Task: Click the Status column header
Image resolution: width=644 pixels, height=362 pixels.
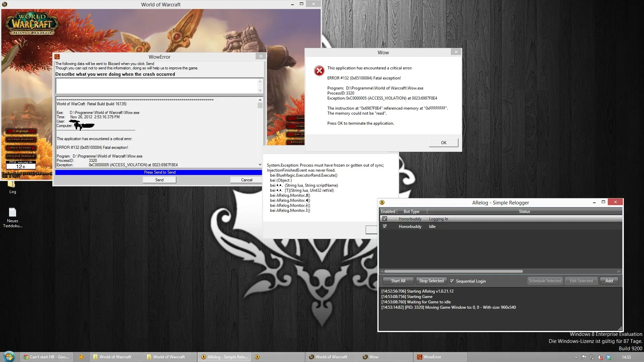Action: [x=524, y=212]
